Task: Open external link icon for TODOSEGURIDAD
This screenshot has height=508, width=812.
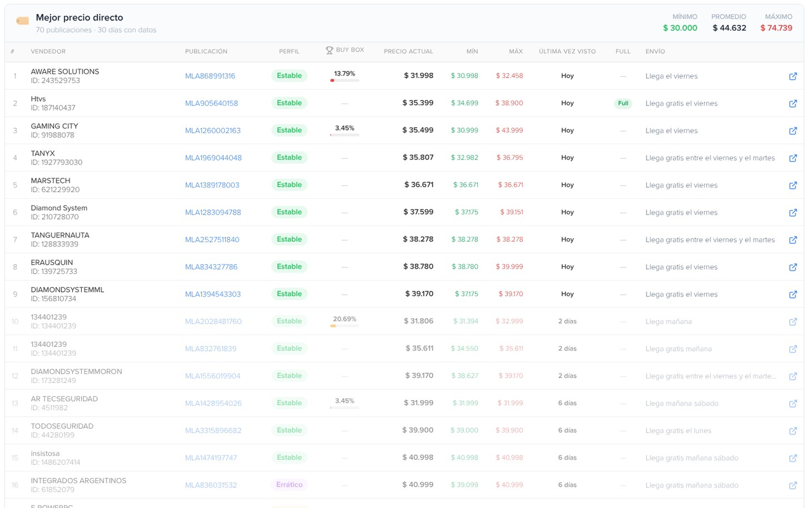Action: 793,431
